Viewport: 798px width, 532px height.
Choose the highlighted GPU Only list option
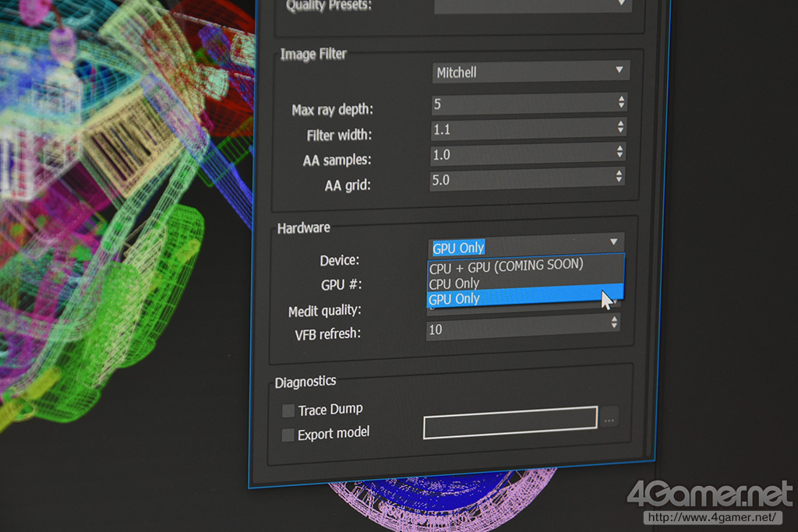(x=525, y=297)
